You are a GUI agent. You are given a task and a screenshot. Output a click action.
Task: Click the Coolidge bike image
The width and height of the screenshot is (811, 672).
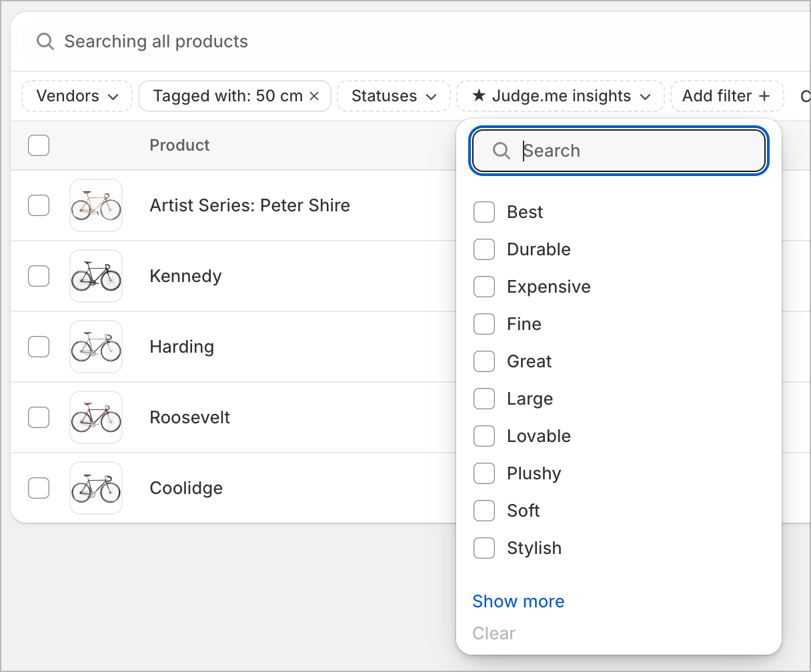96,488
